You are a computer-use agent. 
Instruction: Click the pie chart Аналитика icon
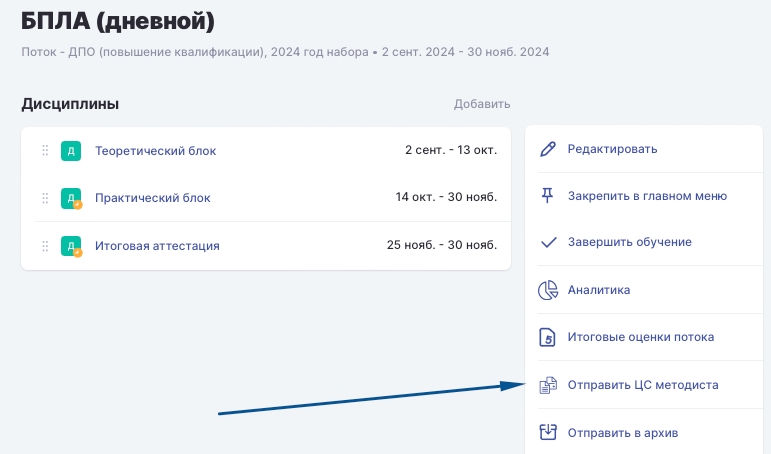click(x=547, y=291)
